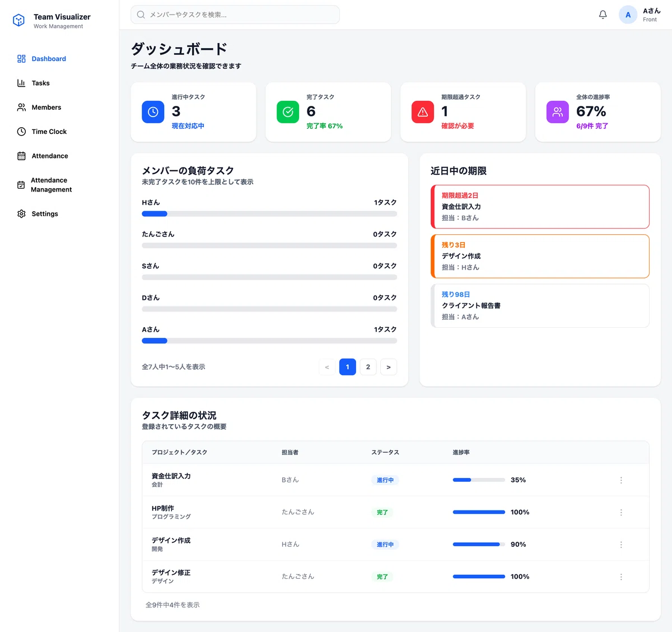Click the red warning icon for 期限超過タスク
The image size is (672, 632).
point(423,112)
